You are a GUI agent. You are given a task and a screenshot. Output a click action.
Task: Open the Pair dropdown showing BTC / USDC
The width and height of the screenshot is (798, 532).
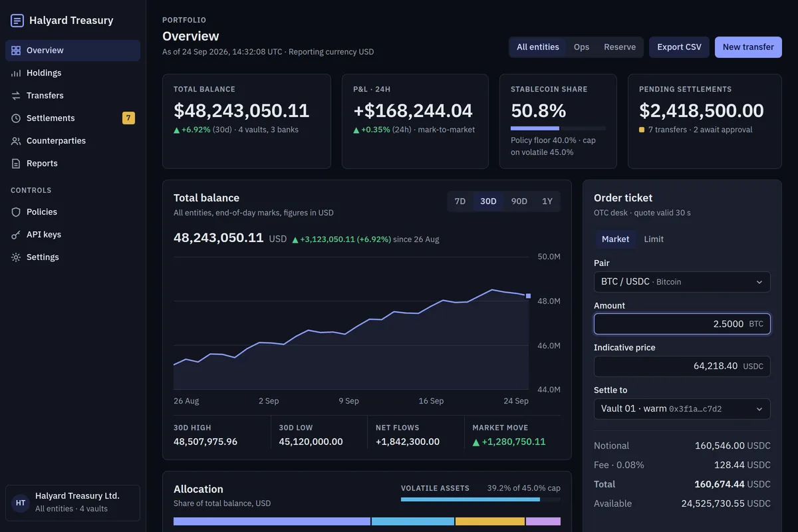tap(682, 282)
